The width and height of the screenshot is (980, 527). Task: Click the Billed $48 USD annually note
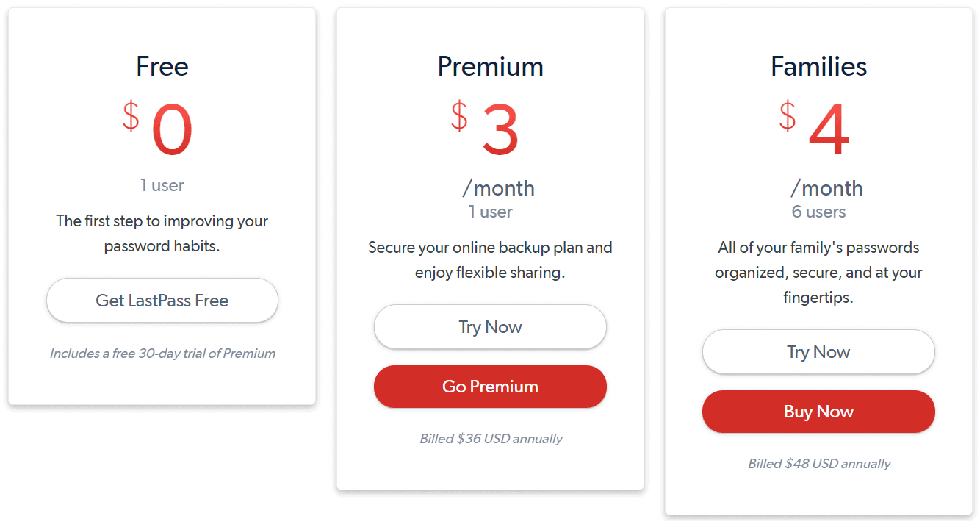(x=819, y=464)
